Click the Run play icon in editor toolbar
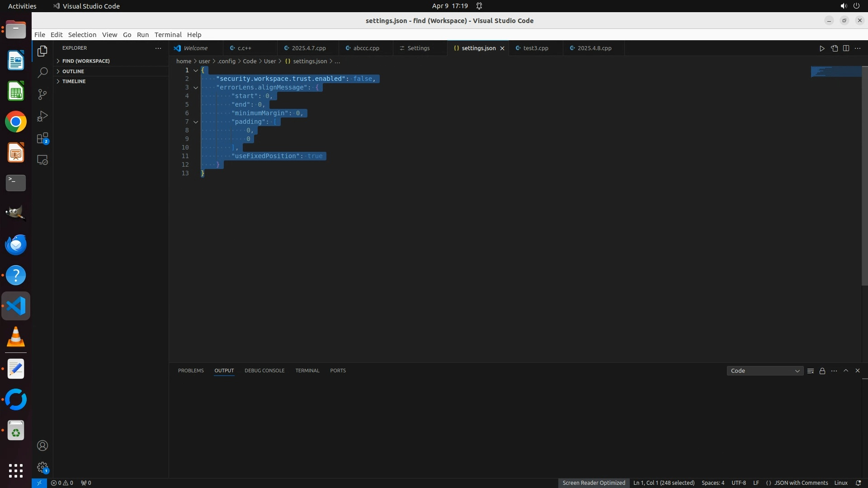This screenshot has width=868, height=488. 822,48
